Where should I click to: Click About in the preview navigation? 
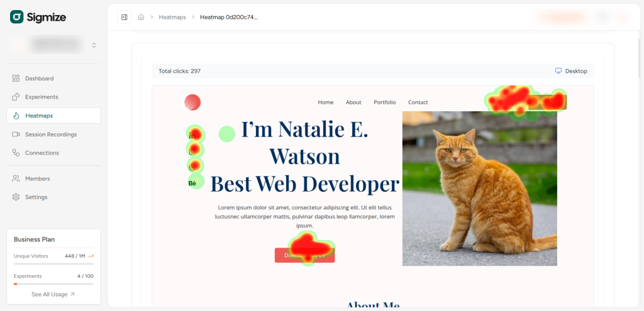(x=353, y=102)
